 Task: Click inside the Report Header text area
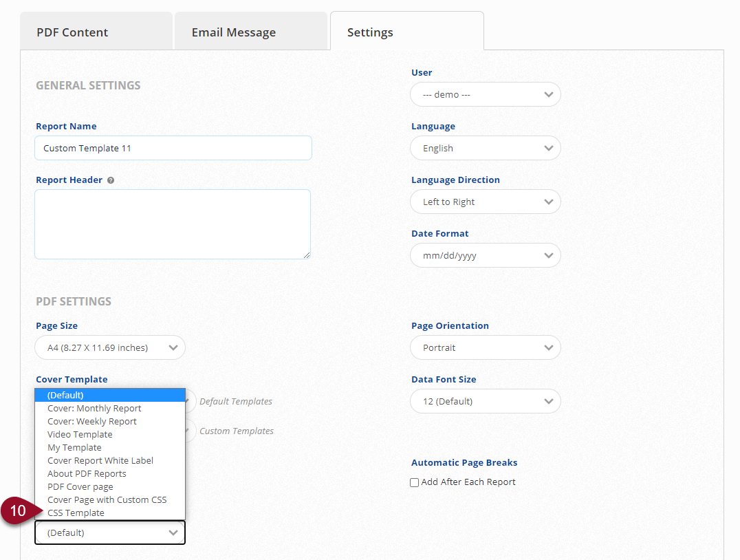click(x=173, y=224)
